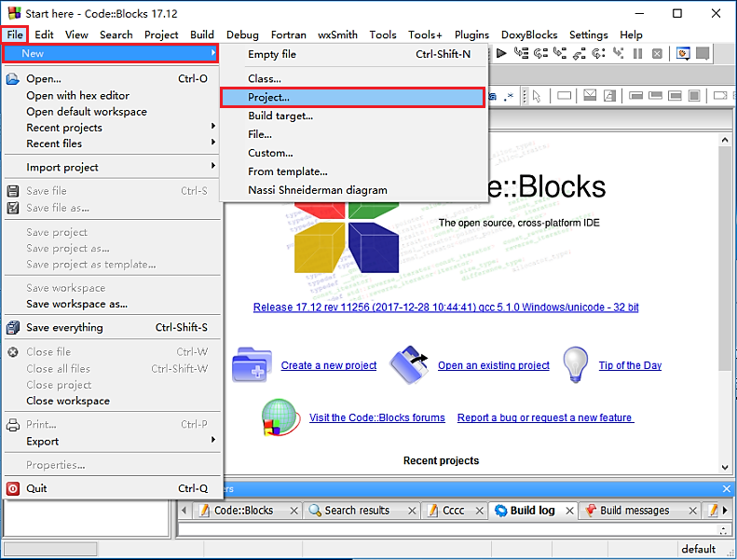737x560 pixels.
Task: Close the Search results tab
Action: tap(412, 511)
